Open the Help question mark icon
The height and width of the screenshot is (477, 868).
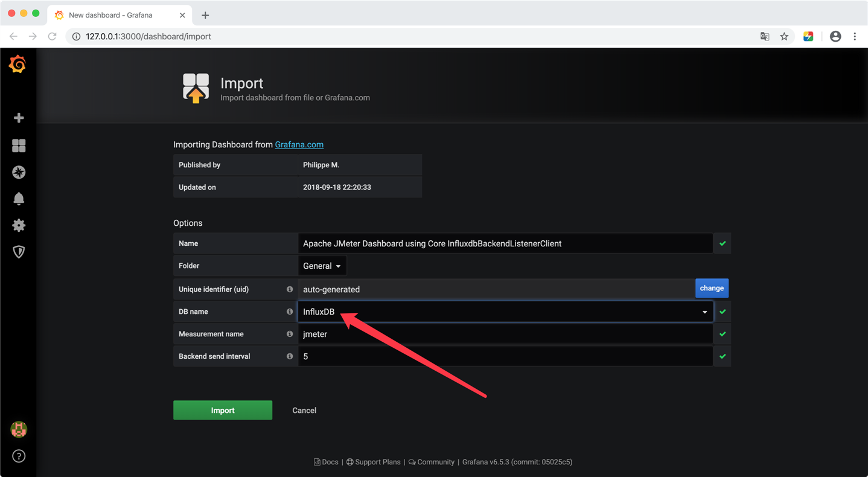tap(19, 456)
